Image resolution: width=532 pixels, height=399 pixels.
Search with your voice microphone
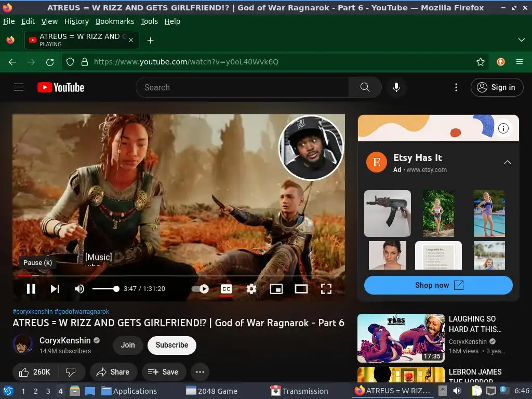pyautogui.click(x=396, y=87)
